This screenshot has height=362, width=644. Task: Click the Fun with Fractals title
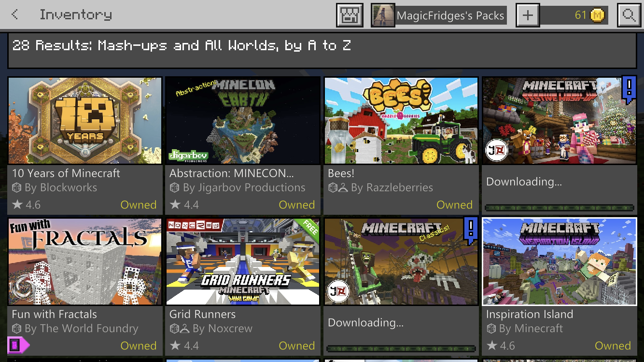[55, 314]
